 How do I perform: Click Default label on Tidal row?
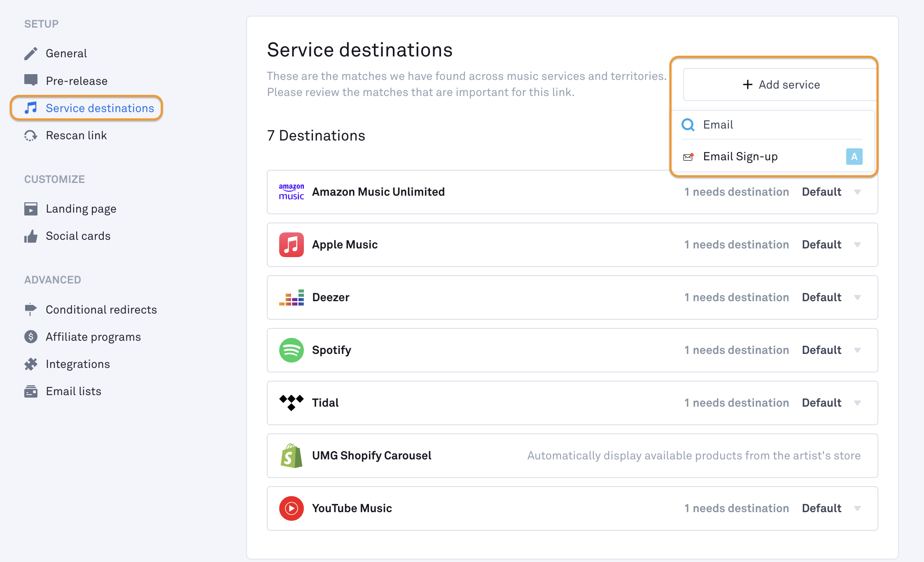[x=821, y=403]
